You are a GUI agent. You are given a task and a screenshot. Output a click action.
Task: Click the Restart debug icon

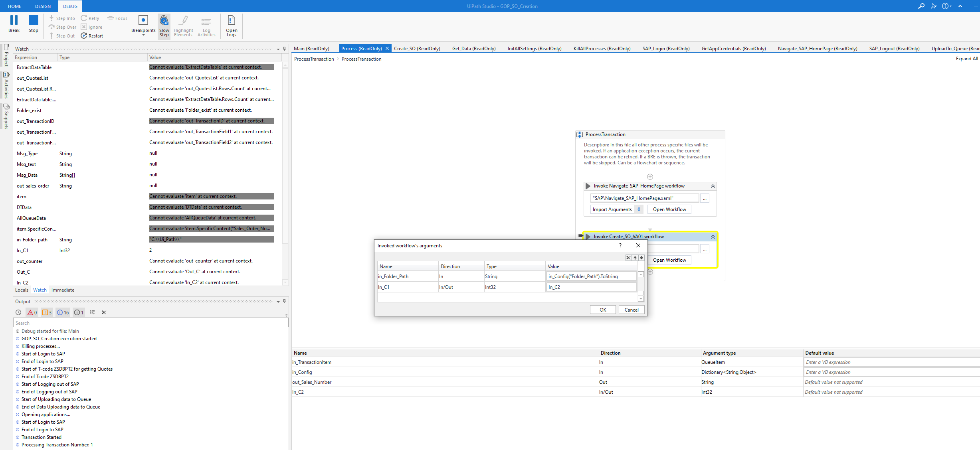[x=84, y=36]
